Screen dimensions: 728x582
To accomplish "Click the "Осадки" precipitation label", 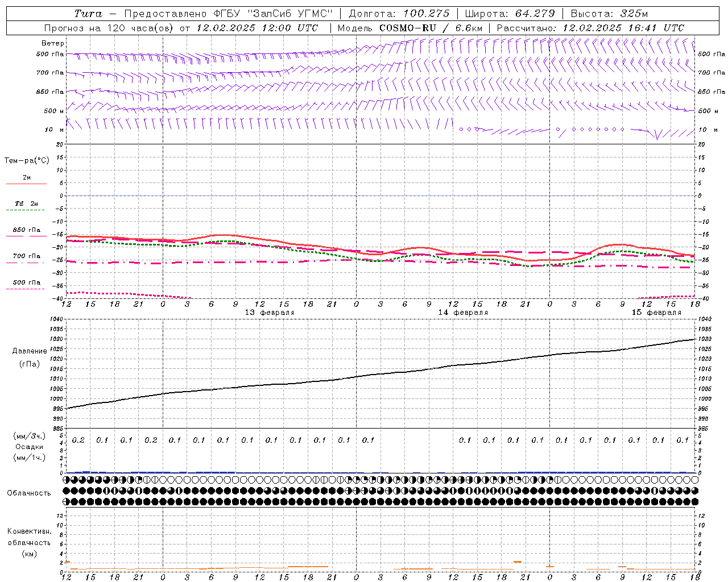I will [30, 447].
